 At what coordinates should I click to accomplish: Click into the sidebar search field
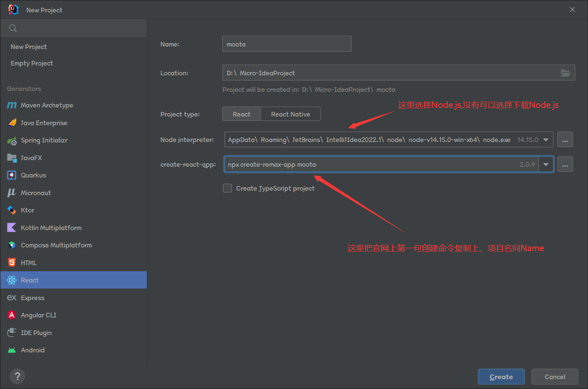pos(74,28)
